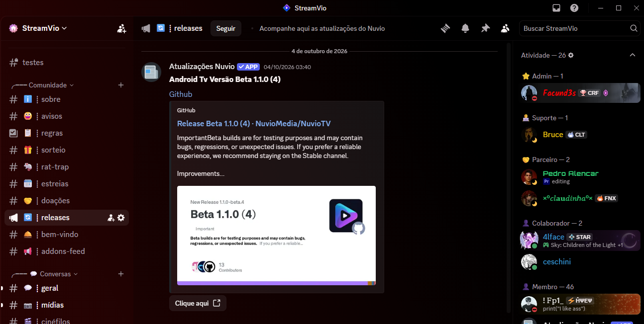Viewport: 644px width, 324px height.
Task: Open the StreamVio server dropdown menu
Action: tap(44, 28)
